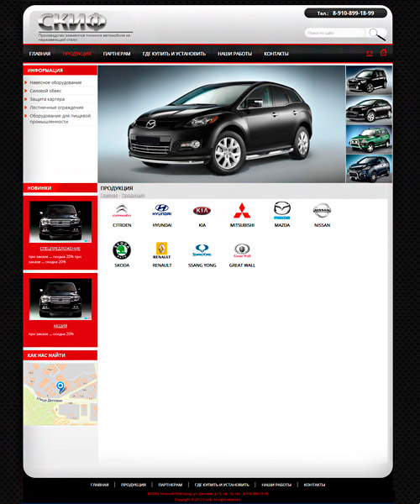The height and width of the screenshot is (504, 420).
Task: Choose the Hyundai brand logo
Action: [x=161, y=210]
